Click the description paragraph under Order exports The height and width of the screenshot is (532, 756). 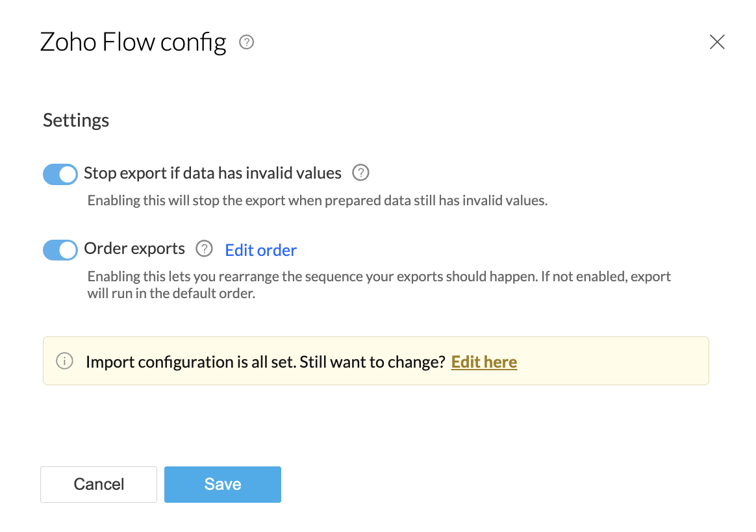[x=379, y=284]
